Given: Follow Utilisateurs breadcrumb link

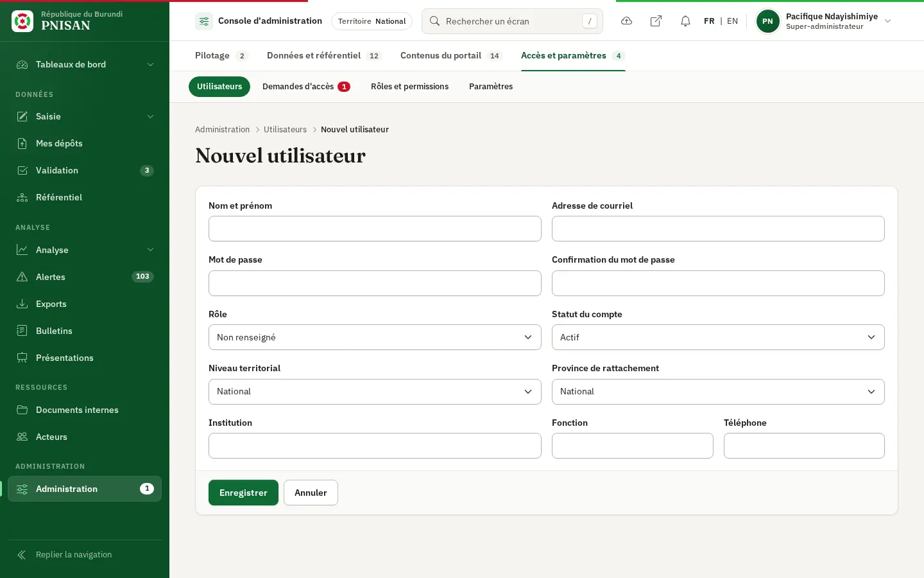Looking at the screenshot, I should point(285,130).
